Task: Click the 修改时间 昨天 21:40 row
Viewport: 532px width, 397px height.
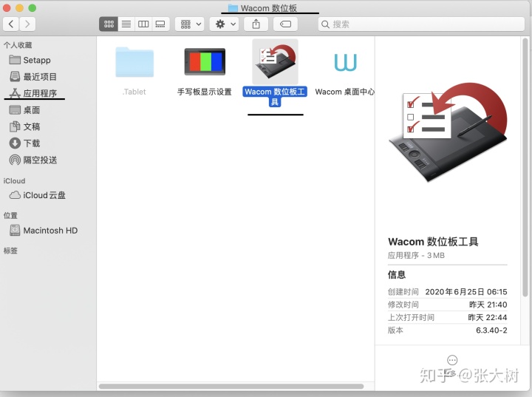Action: pyautogui.click(x=447, y=305)
